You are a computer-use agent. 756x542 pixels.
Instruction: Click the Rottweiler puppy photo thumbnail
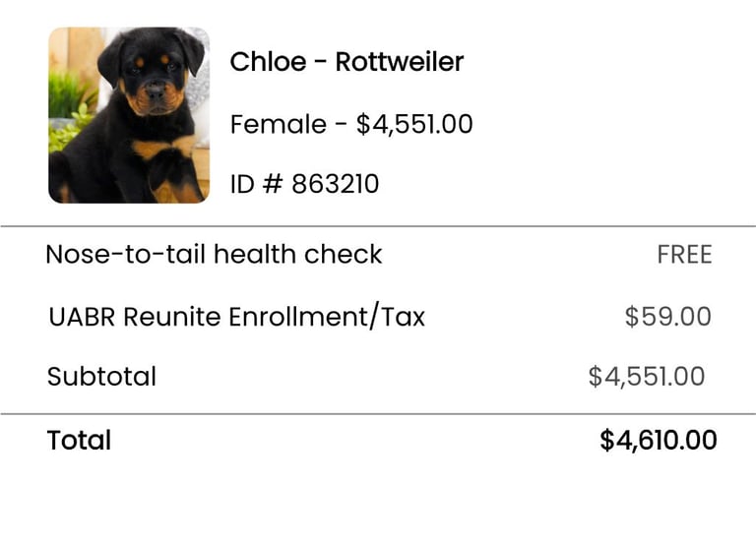129,115
